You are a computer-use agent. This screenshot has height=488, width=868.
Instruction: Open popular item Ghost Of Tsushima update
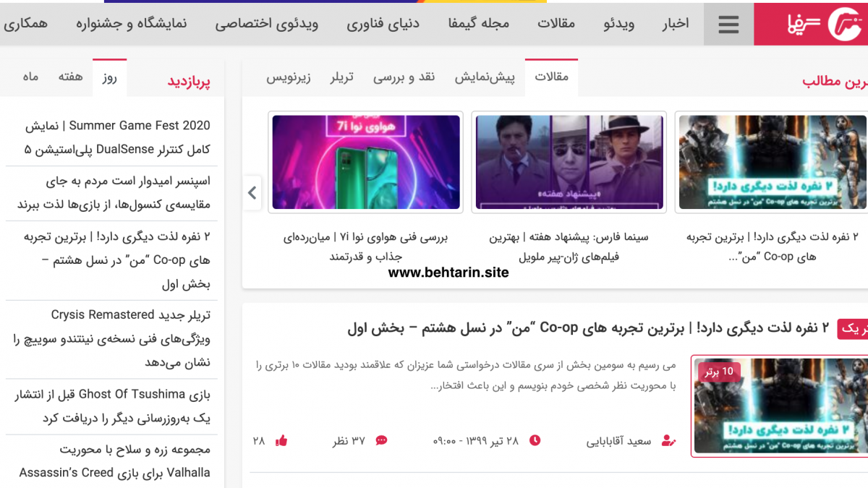coord(112,406)
